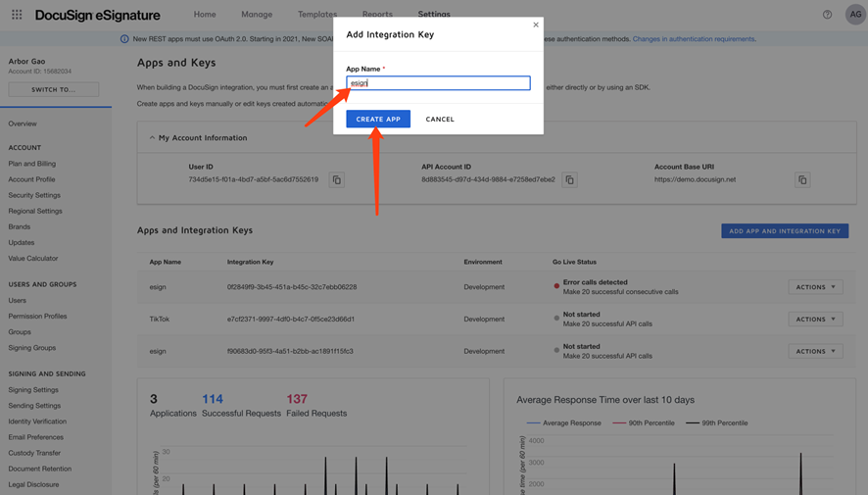Select integration key starting 0f2849f9

(x=292, y=287)
